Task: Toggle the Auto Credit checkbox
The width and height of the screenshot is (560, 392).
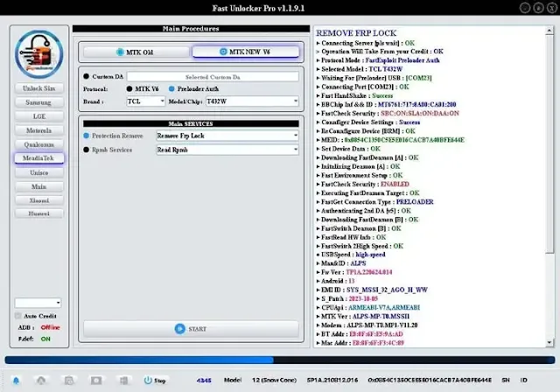Action: click(x=18, y=316)
